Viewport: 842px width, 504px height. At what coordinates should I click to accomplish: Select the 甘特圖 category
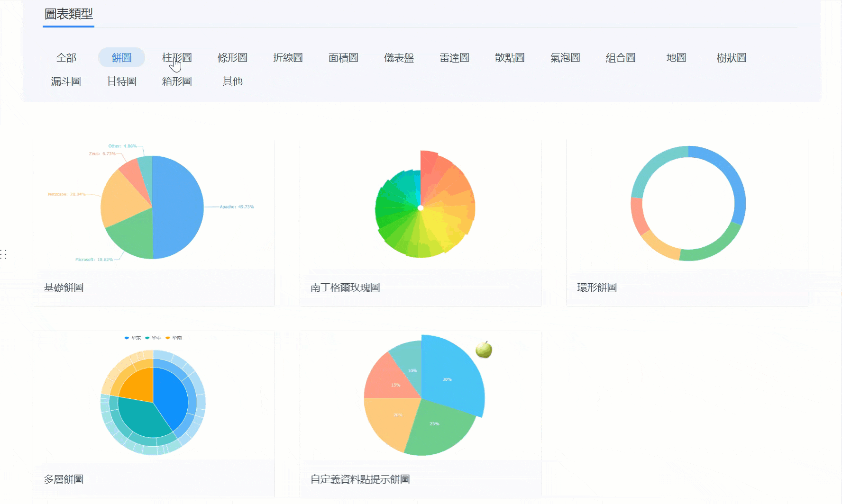[121, 81]
